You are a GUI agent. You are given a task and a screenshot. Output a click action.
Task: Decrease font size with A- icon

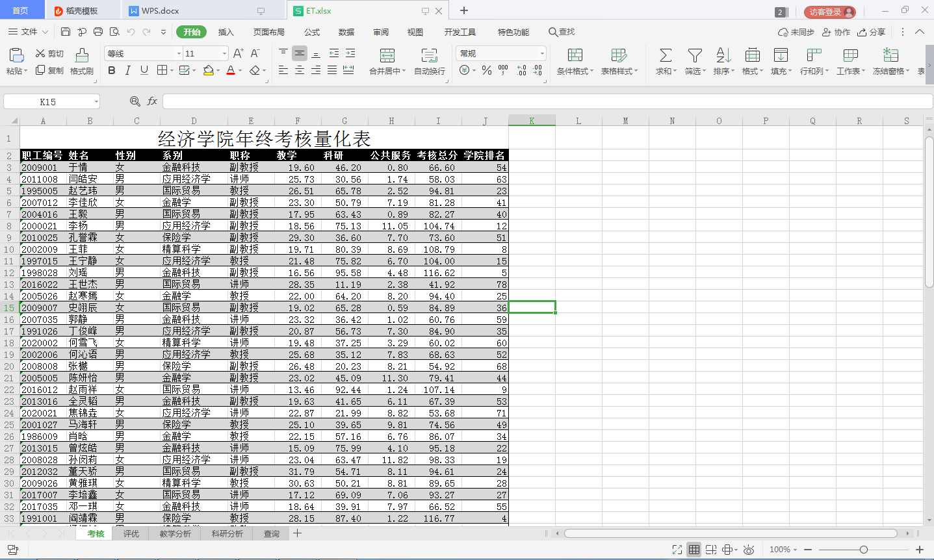click(x=255, y=53)
